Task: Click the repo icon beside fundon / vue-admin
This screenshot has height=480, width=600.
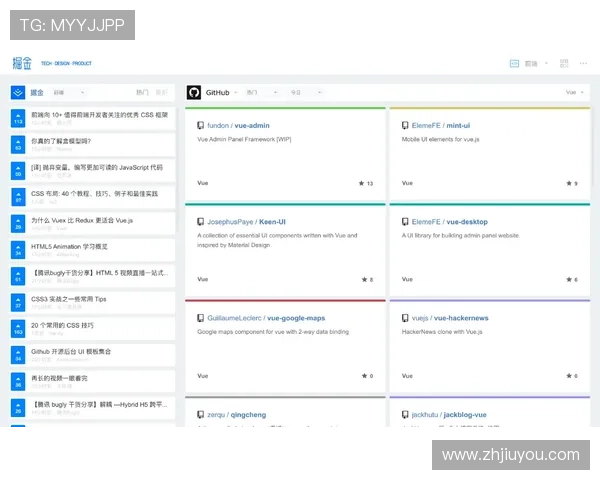Action: [201, 125]
